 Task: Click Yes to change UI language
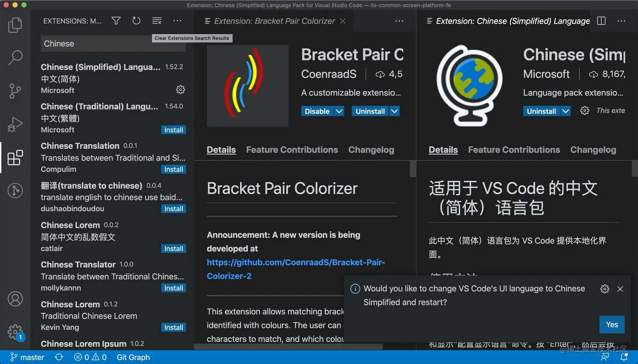(612, 324)
